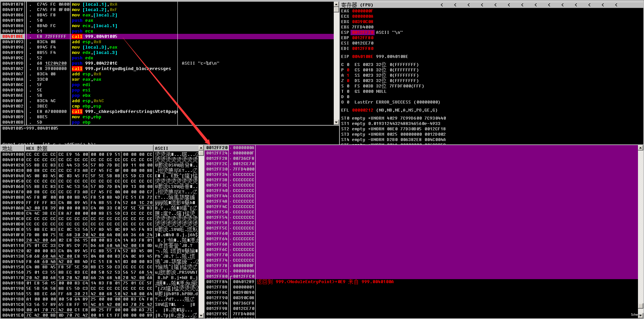Click up arrow of stack pane scrollbar
This screenshot has height=319, width=644.
[x=640, y=148]
